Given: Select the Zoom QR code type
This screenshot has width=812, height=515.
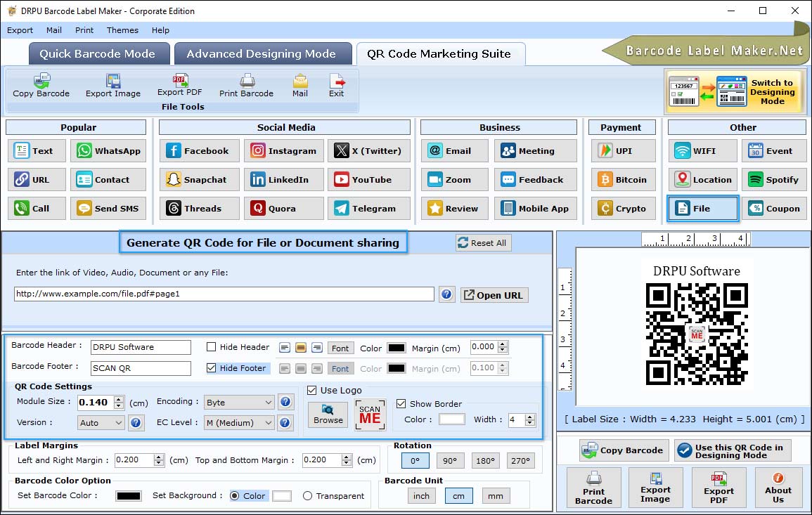Looking at the screenshot, I should [455, 180].
